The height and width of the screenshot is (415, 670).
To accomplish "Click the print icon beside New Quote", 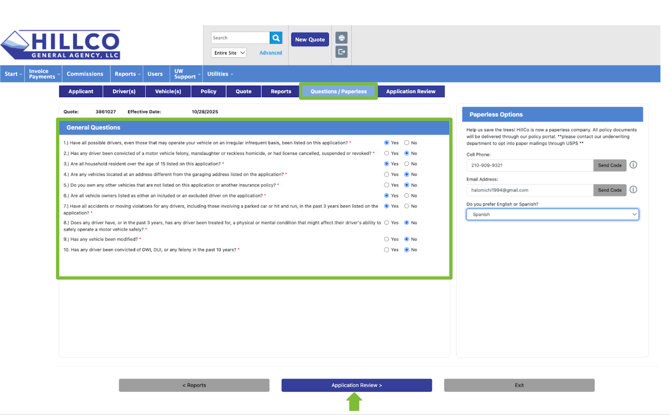I will pos(341,38).
